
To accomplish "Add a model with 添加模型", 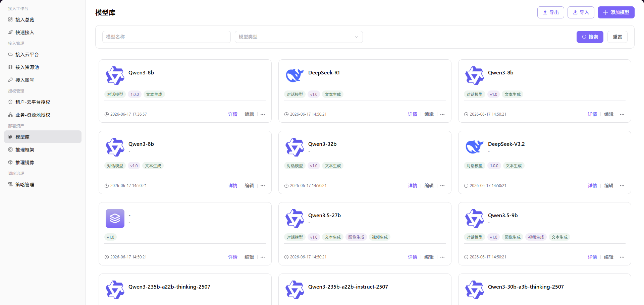I will (x=616, y=12).
